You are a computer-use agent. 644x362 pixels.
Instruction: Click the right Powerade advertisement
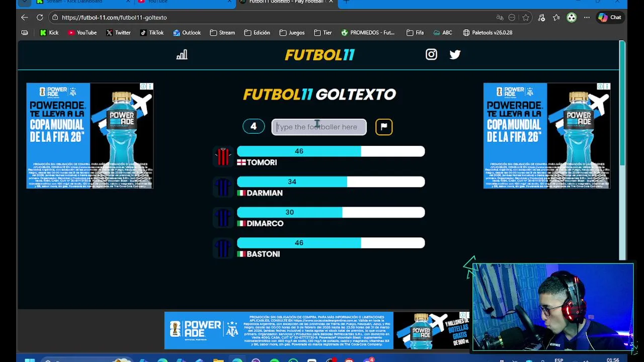(x=547, y=136)
